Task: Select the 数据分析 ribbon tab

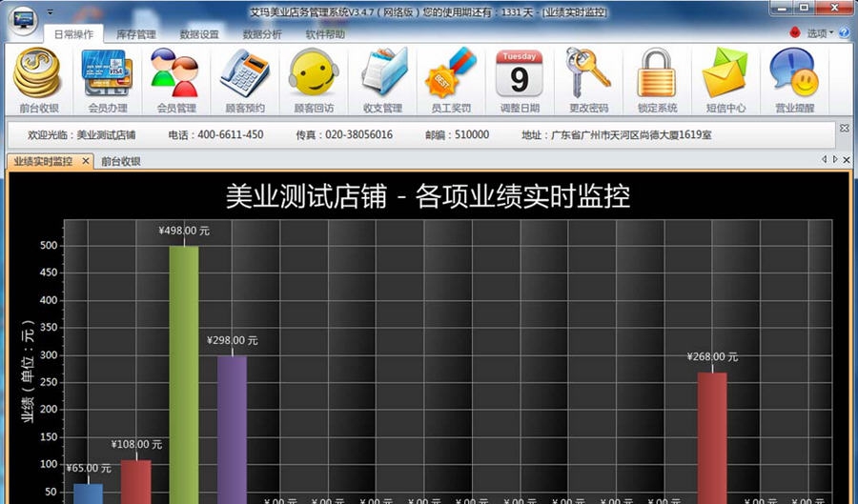Action: (x=262, y=34)
